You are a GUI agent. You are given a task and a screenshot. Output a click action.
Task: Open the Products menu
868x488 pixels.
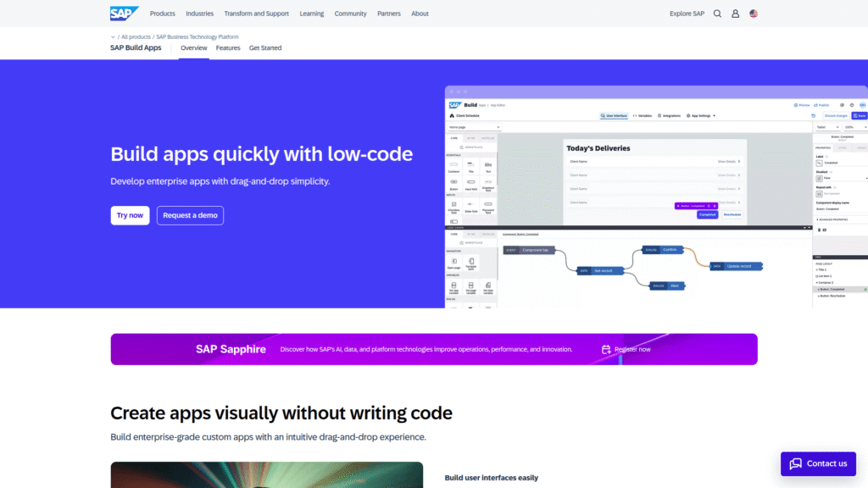[162, 13]
